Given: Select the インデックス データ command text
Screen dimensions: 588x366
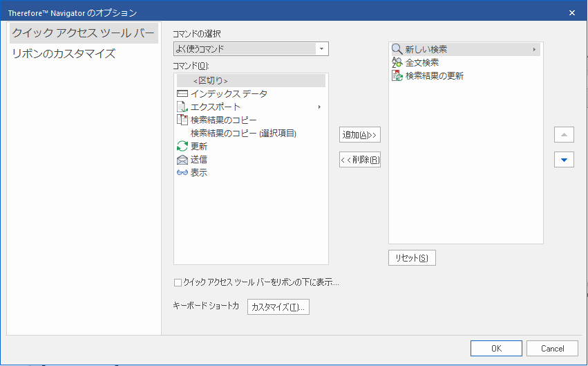Looking at the screenshot, I should (x=229, y=93).
